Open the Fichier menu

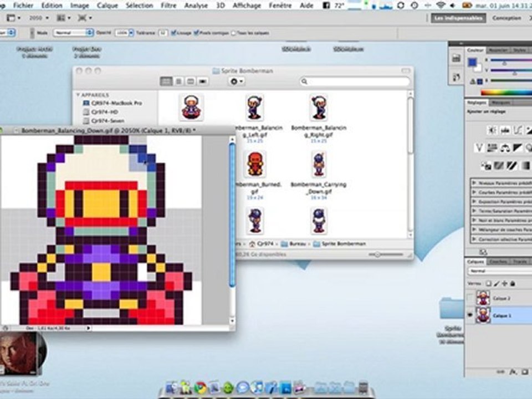coord(23,6)
